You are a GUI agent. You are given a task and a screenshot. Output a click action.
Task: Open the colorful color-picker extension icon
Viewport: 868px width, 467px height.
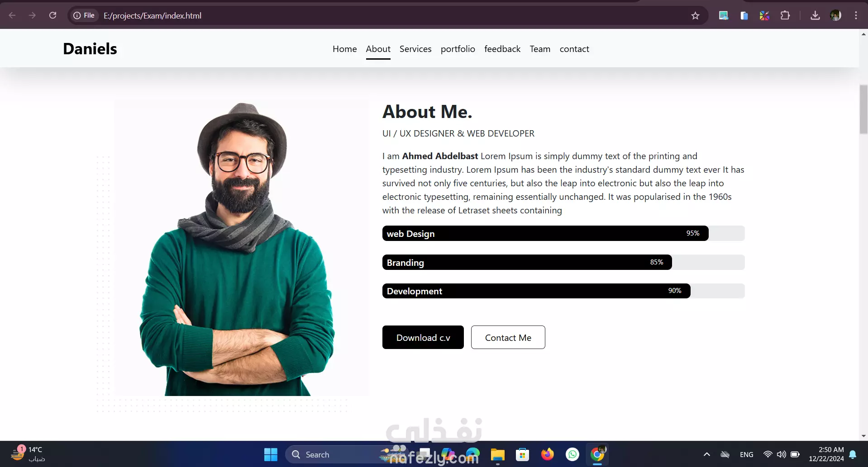pos(764,15)
